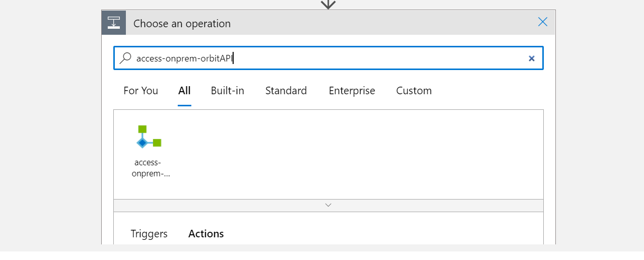Click the operation step header icon
The height and width of the screenshot is (260, 644).
114,23
